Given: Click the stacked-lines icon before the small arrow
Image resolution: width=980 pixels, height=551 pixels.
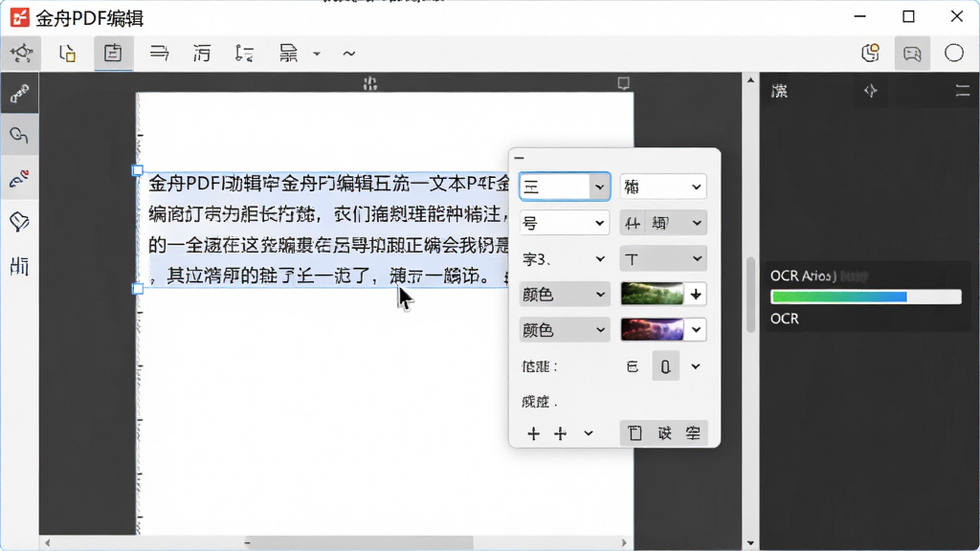Looking at the screenshot, I should [x=288, y=54].
